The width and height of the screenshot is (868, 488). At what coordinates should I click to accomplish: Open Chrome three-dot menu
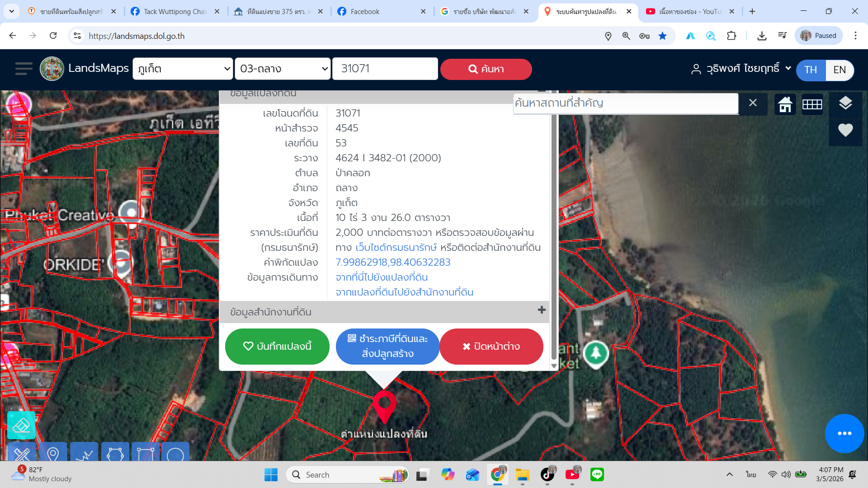click(x=855, y=36)
